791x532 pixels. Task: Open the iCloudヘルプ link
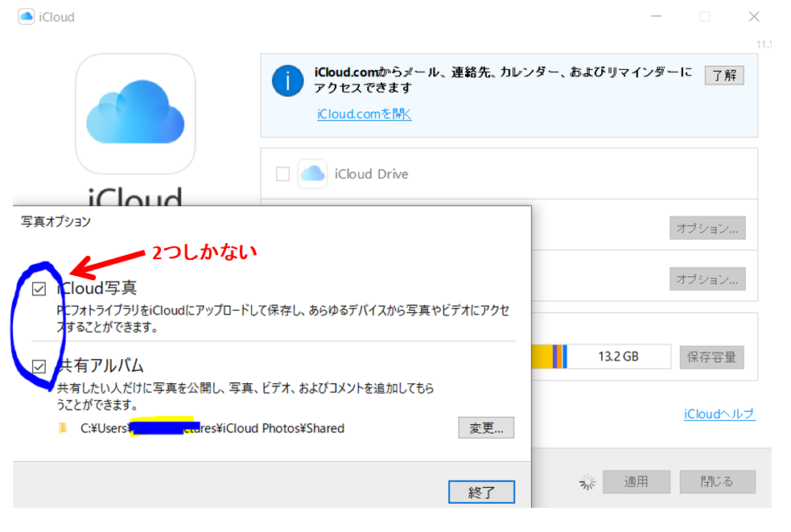coord(719,414)
